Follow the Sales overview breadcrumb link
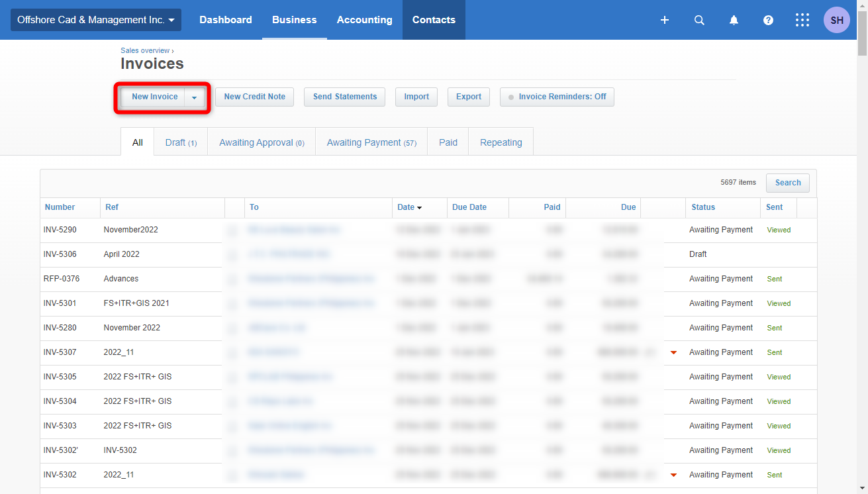The image size is (868, 494). click(x=145, y=50)
